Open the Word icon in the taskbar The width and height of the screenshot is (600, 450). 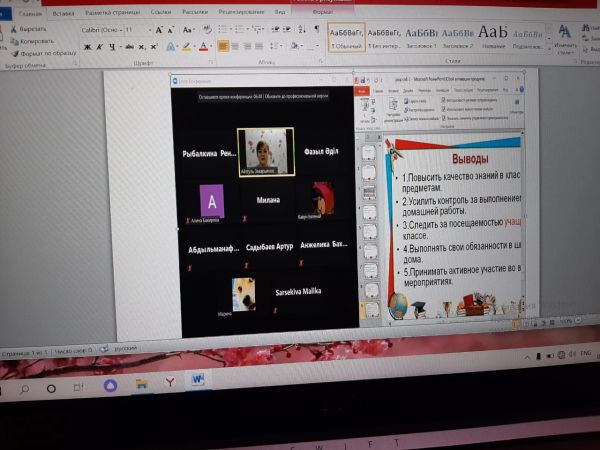[197, 381]
